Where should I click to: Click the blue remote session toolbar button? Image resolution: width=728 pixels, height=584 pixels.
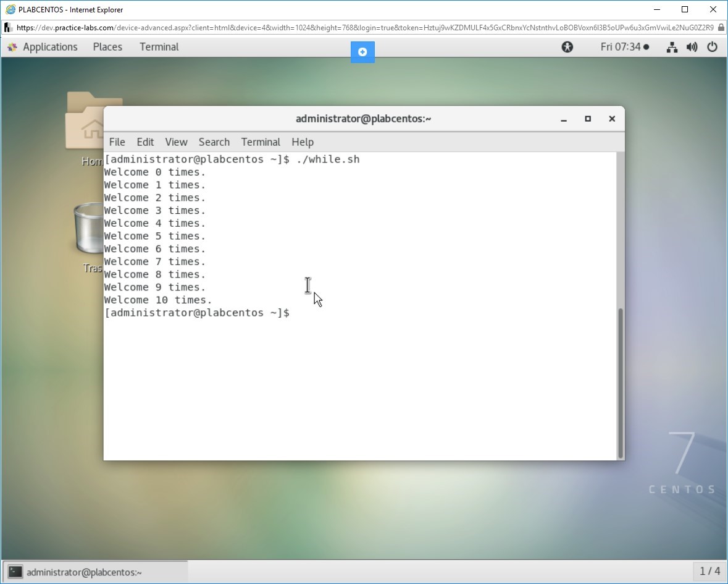[x=362, y=52]
